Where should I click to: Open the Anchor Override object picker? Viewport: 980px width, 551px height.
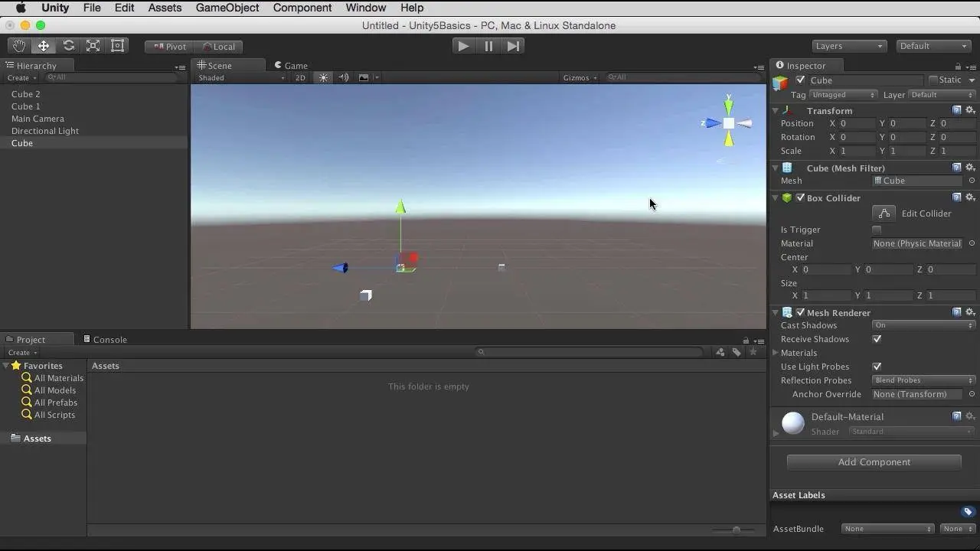coord(972,394)
